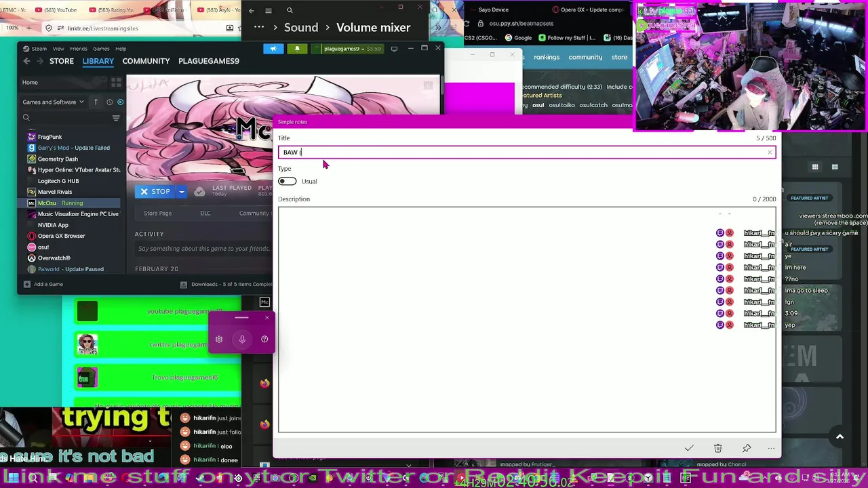This screenshot has width=868, height=488.
Task: Open the Steam COMMUNITY tab
Action: (x=146, y=61)
